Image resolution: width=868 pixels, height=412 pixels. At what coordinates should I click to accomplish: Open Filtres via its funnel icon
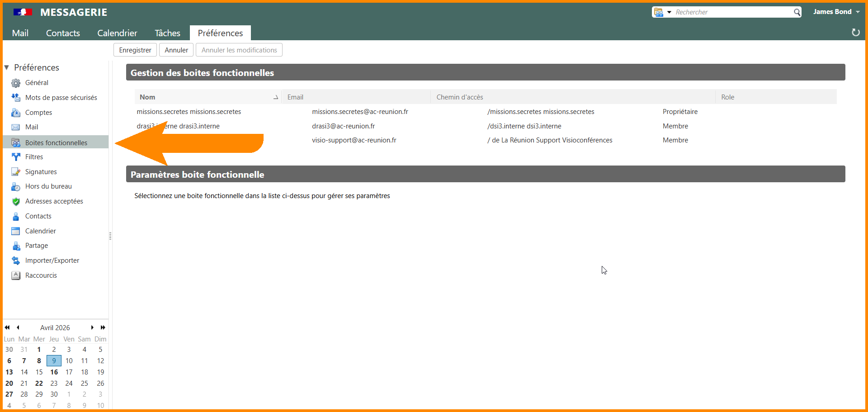(16, 157)
